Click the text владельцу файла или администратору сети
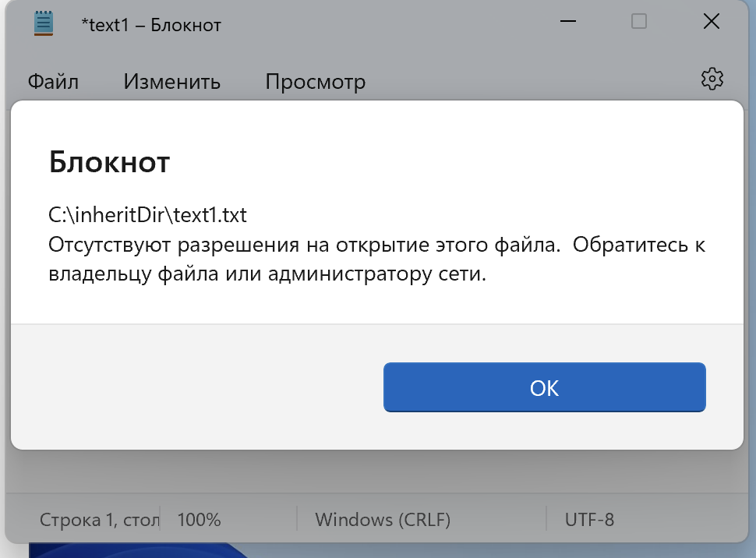 tap(267, 275)
